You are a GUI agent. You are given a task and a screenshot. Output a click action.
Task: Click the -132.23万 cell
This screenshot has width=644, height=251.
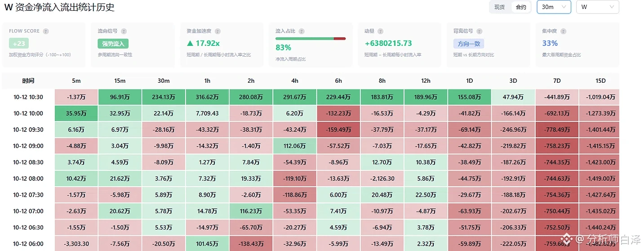(338, 113)
